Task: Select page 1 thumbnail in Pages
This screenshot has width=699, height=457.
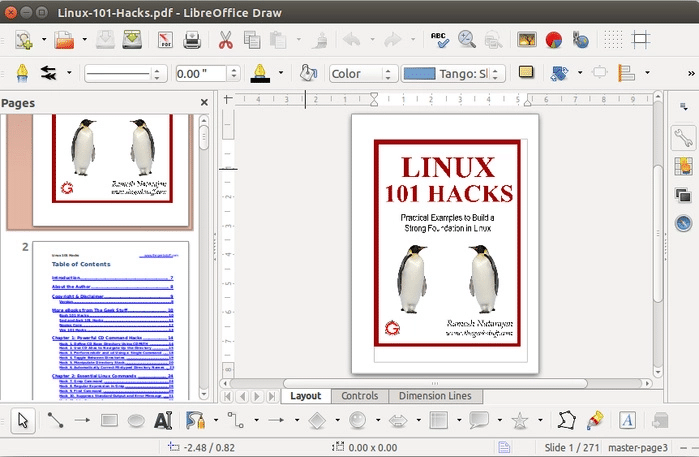Action: click(x=111, y=170)
